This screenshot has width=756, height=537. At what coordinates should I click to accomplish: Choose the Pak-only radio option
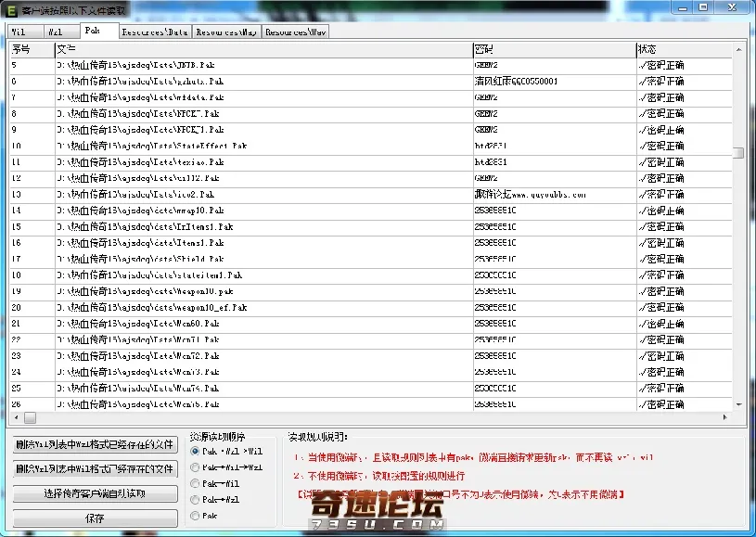(204, 516)
